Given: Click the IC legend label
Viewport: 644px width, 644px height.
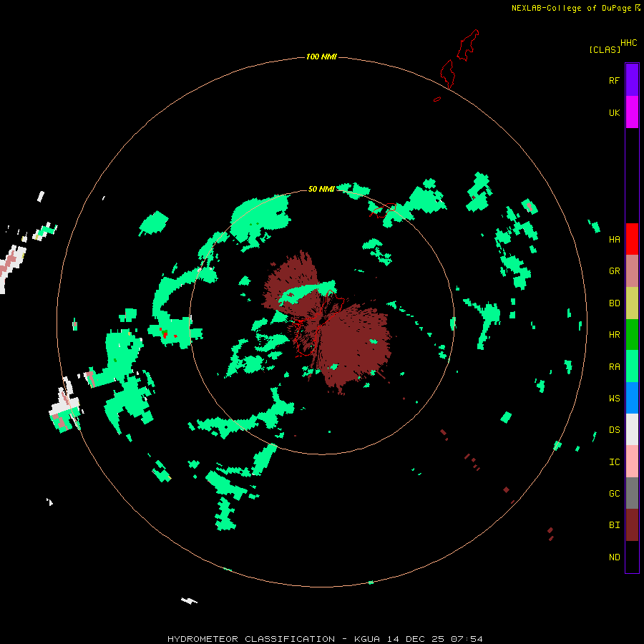Looking at the screenshot, I should pyautogui.click(x=614, y=462).
